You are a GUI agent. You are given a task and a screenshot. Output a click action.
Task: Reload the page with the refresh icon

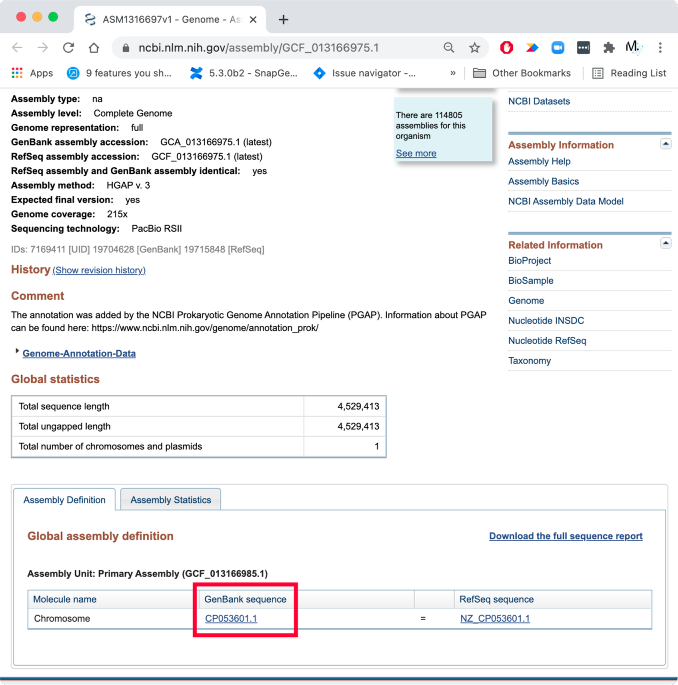[68, 48]
